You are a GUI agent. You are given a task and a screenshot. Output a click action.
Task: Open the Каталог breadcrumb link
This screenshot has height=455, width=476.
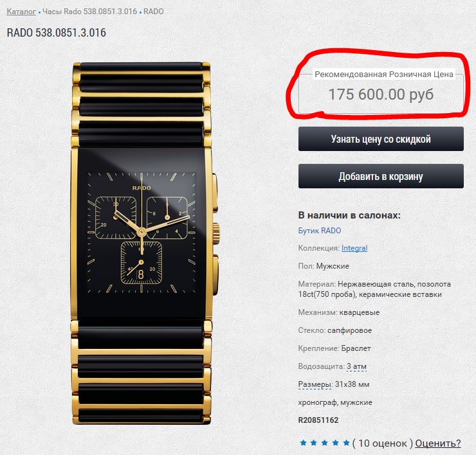[x=21, y=12]
